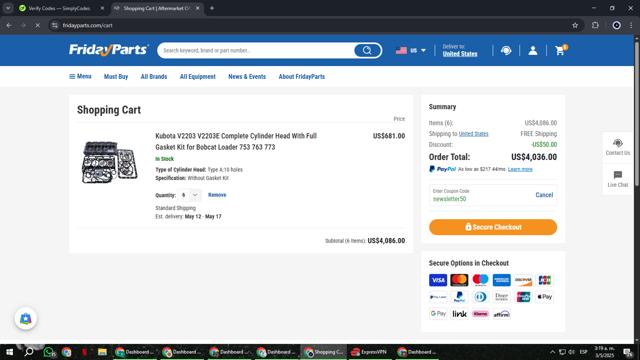Image resolution: width=640 pixels, height=360 pixels.
Task: Open the Must Buy nav item
Action: click(x=116, y=77)
